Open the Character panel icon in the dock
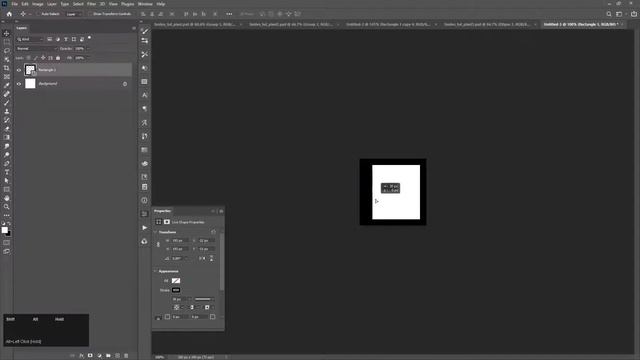Image resolution: width=640 pixels, height=360 pixels. [144, 95]
